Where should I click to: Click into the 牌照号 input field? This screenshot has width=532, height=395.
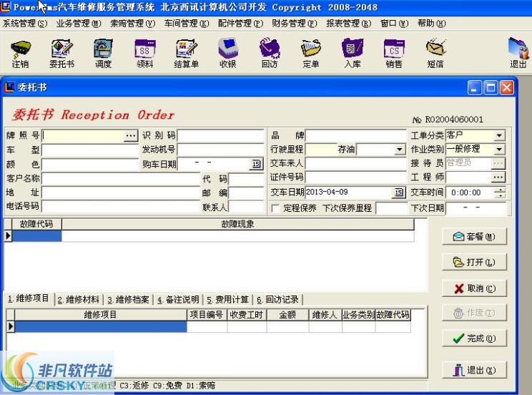(x=83, y=135)
